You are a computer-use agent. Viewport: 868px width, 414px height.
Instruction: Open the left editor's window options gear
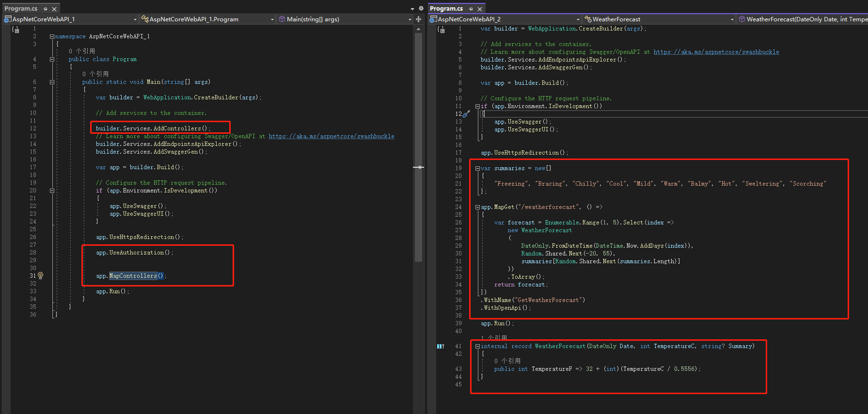tap(421, 9)
